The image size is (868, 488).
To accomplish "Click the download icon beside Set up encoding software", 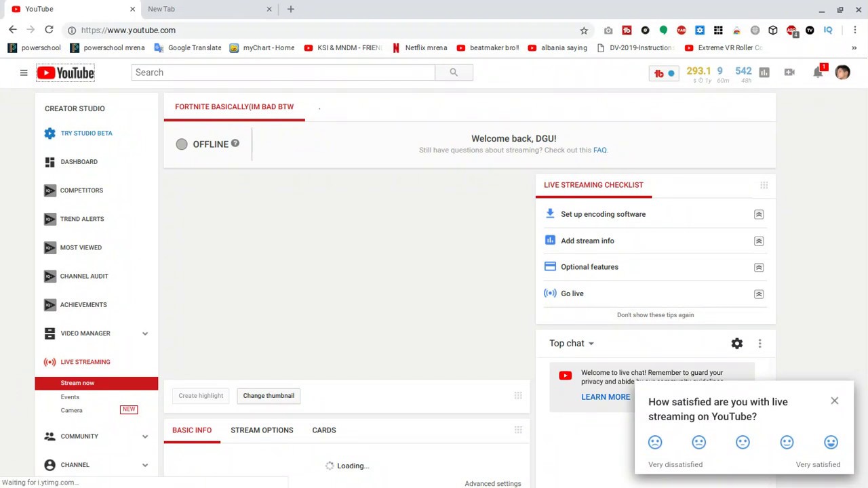I will click(550, 213).
